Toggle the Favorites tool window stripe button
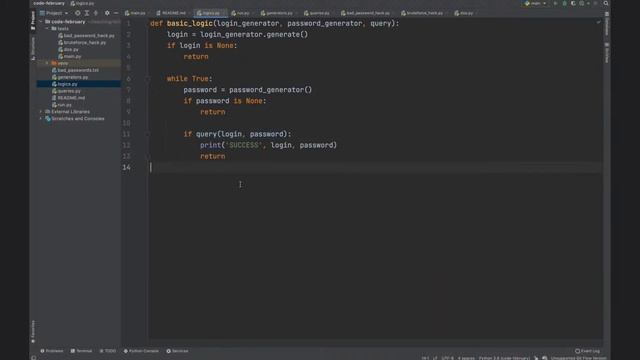The image size is (640, 360). pos(33,331)
